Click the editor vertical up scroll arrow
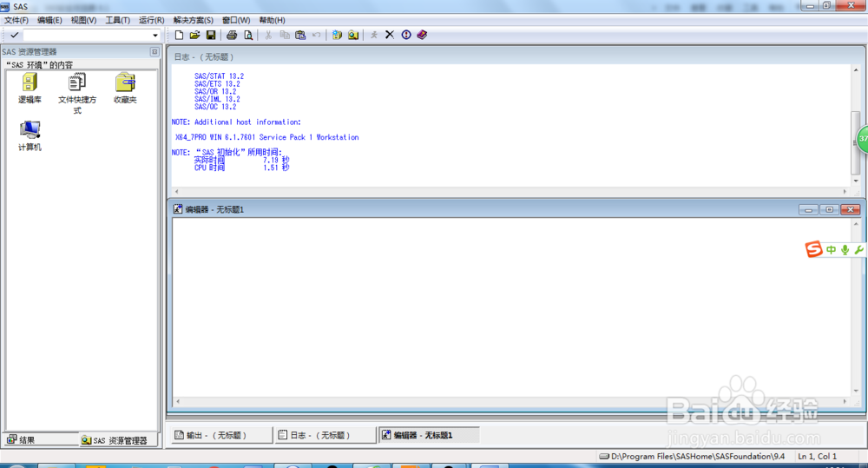The width and height of the screenshot is (868, 468). pyautogui.click(x=856, y=224)
